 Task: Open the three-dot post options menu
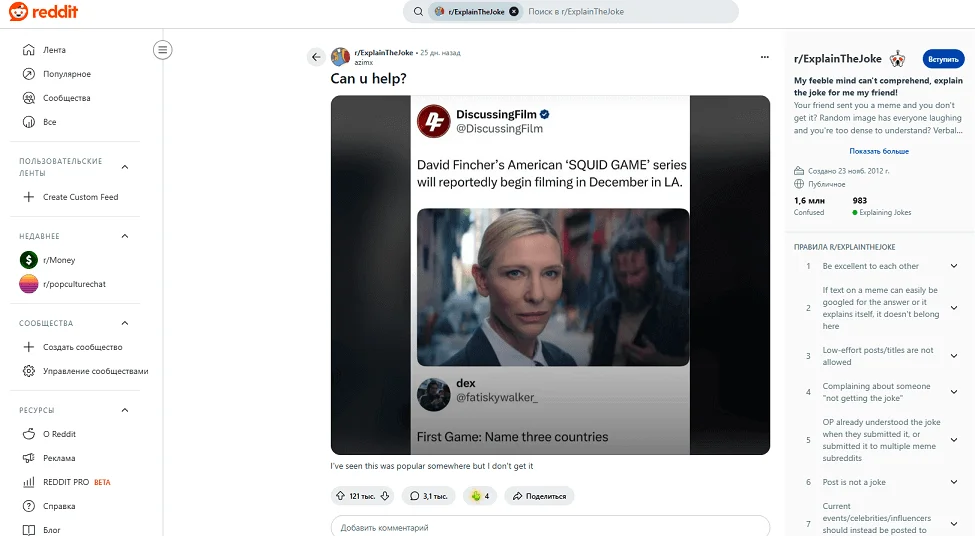764,57
